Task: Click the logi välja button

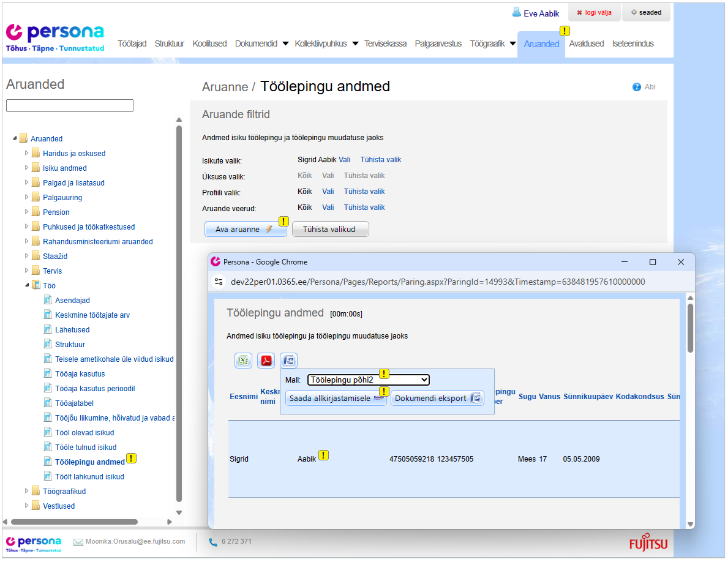Action: pos(594,12)
